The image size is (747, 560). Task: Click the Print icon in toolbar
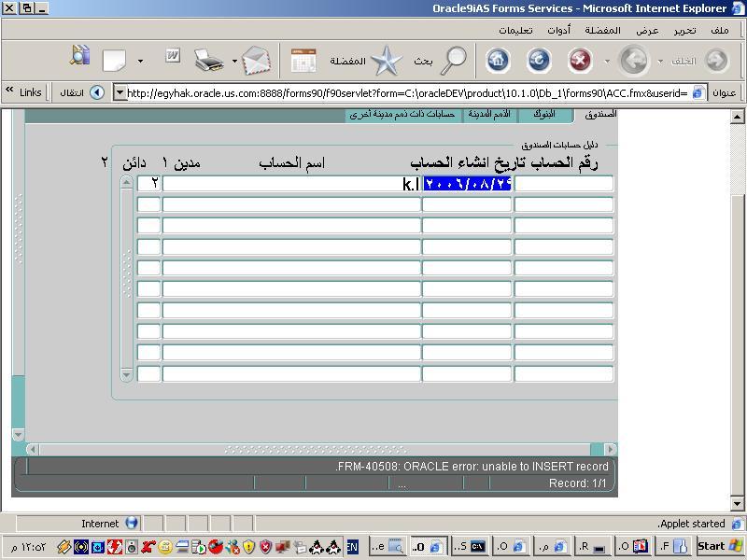click(x=208, y=61)
